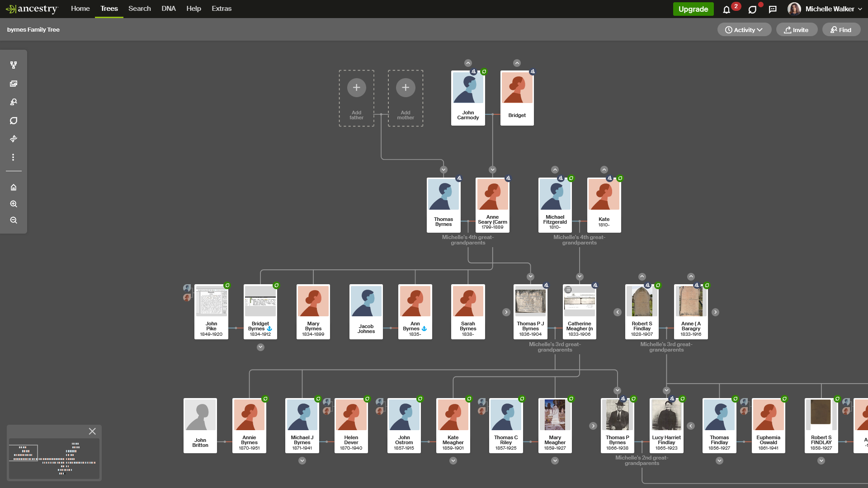Zoom out of the tree

pos(14,220)
